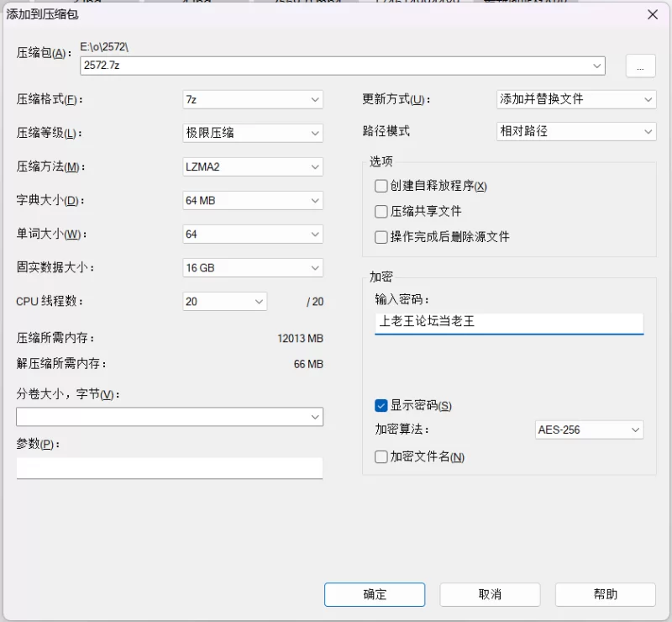Expand the compression level dropdown 极限压缩
Image resolution: width=672 pixels, height=622 pixels.
[x=253, y=133]
